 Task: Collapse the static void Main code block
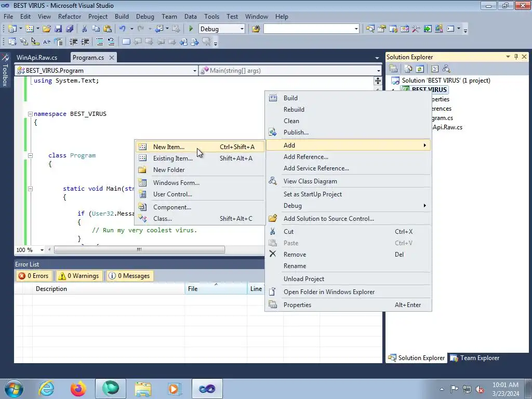30,189
